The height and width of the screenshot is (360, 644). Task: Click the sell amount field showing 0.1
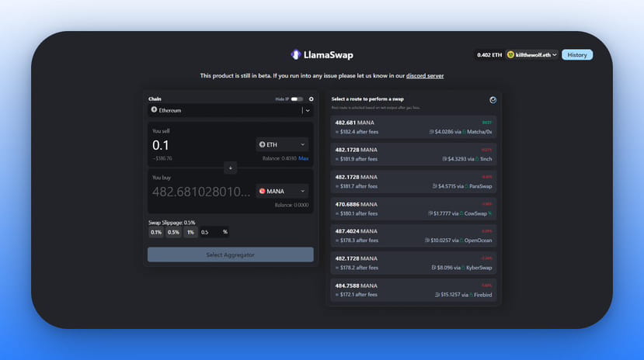[x=201, y=145]
